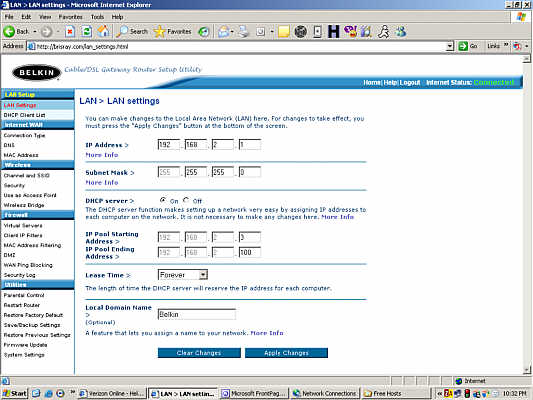Open System Settings in sidebar

point(24,355)
